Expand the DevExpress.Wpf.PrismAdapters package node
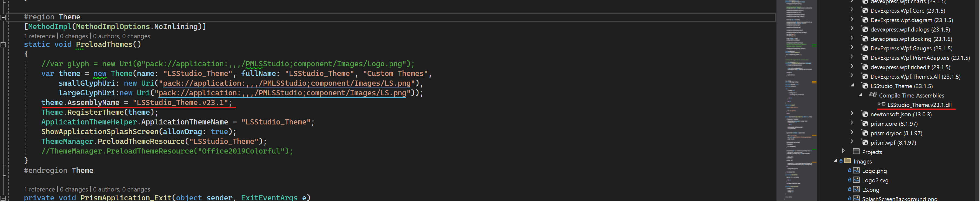 pyautogui.click(x=852, y=57)
